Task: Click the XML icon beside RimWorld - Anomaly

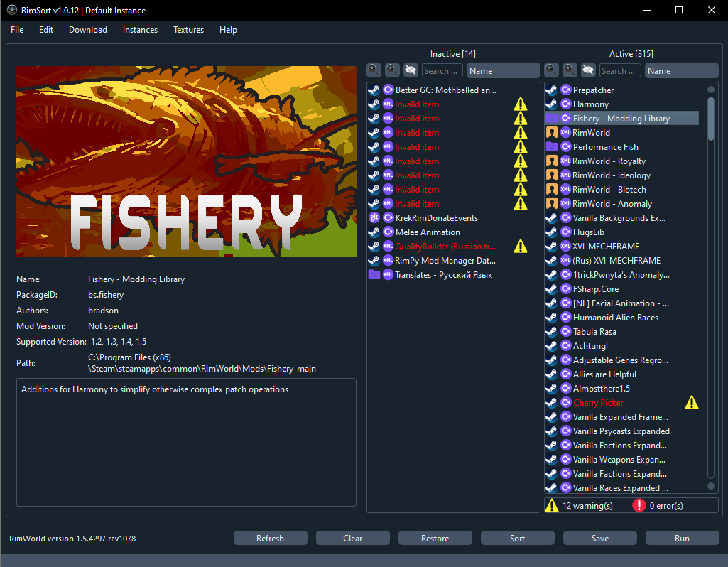Action: [566, 203]
